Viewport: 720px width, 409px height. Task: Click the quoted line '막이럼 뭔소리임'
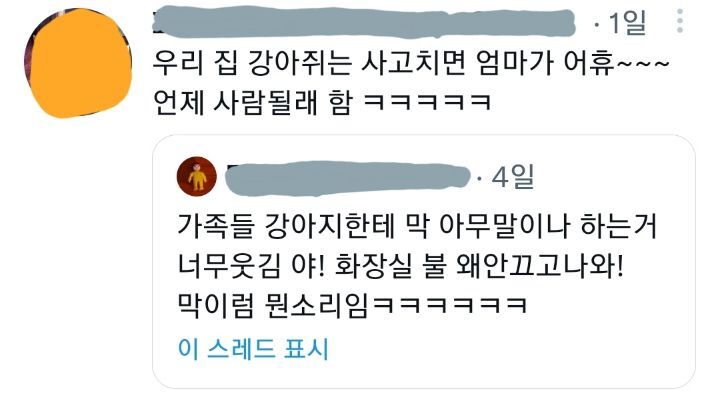[352, 305]
